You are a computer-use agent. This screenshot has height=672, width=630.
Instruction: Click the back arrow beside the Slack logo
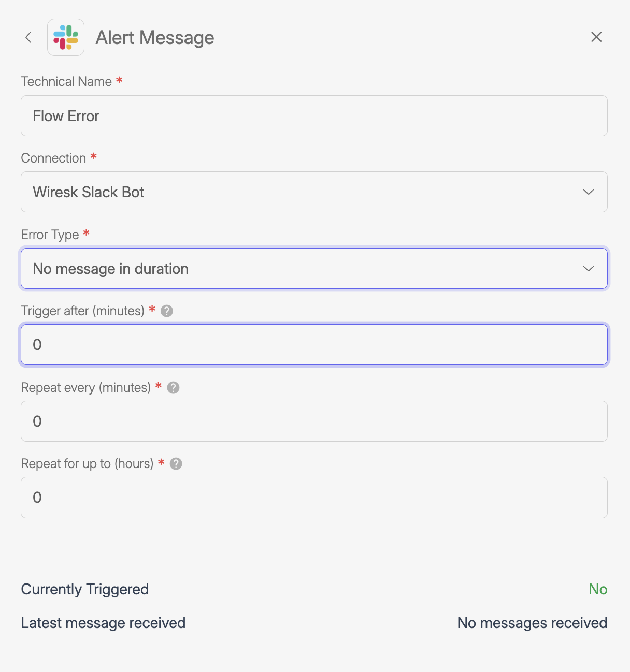[x=28, y=37]
